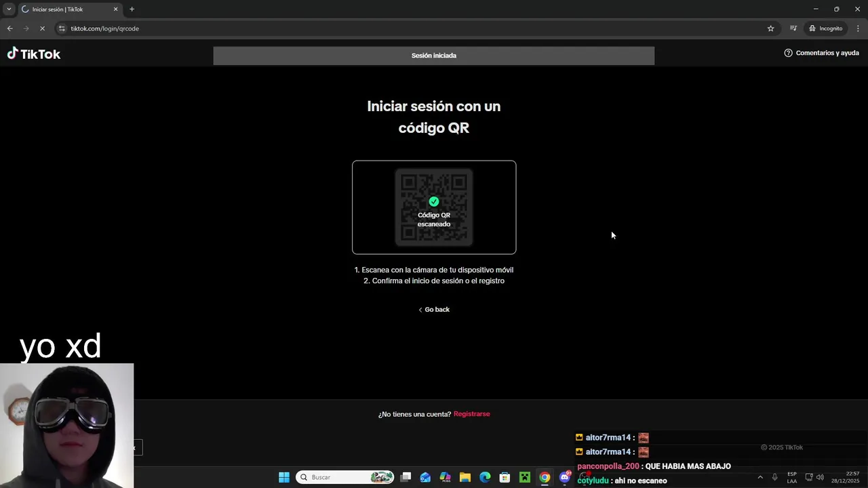Open the clock showing 22:57

coord(846,477)
